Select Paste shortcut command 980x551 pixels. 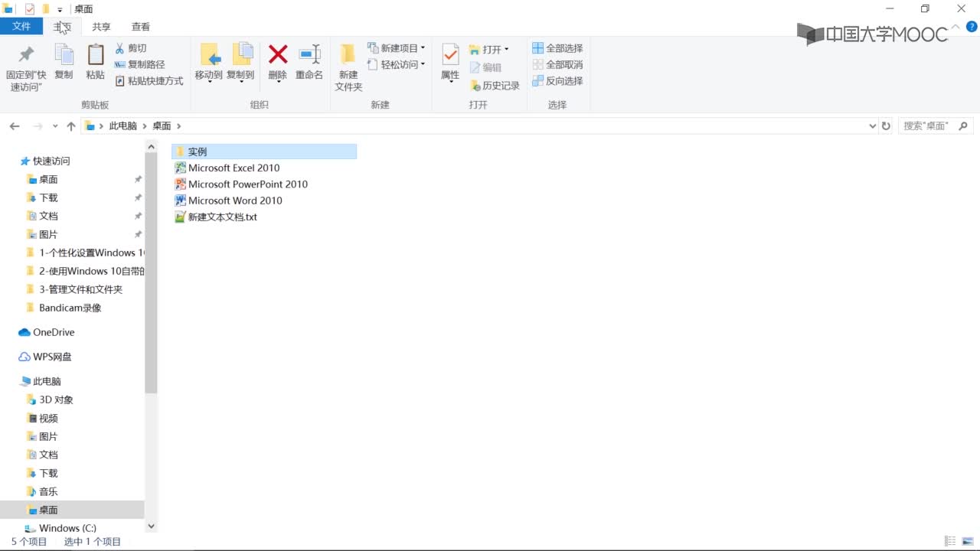click(x=149, y=80)
